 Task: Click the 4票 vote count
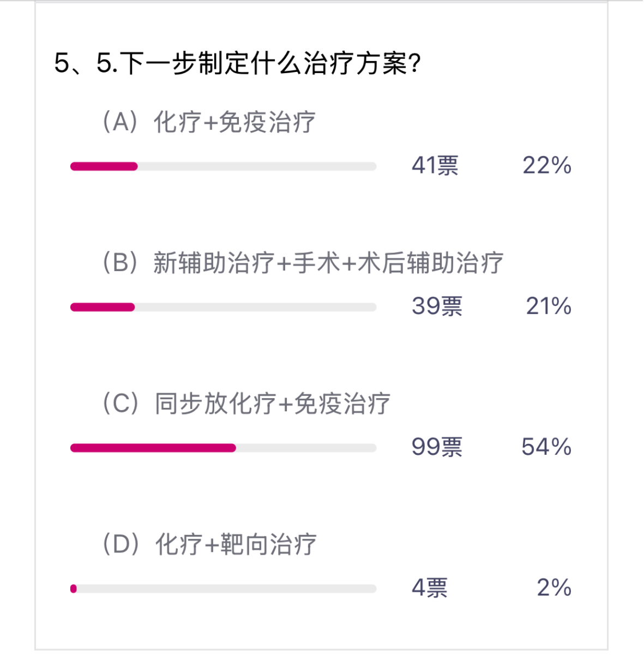pyautogui.click(x=430, y=587)
